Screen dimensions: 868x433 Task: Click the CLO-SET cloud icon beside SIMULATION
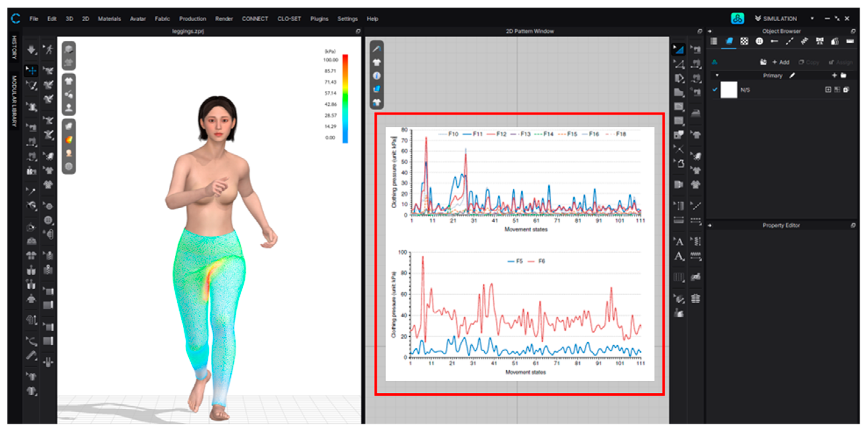(737, 19)
